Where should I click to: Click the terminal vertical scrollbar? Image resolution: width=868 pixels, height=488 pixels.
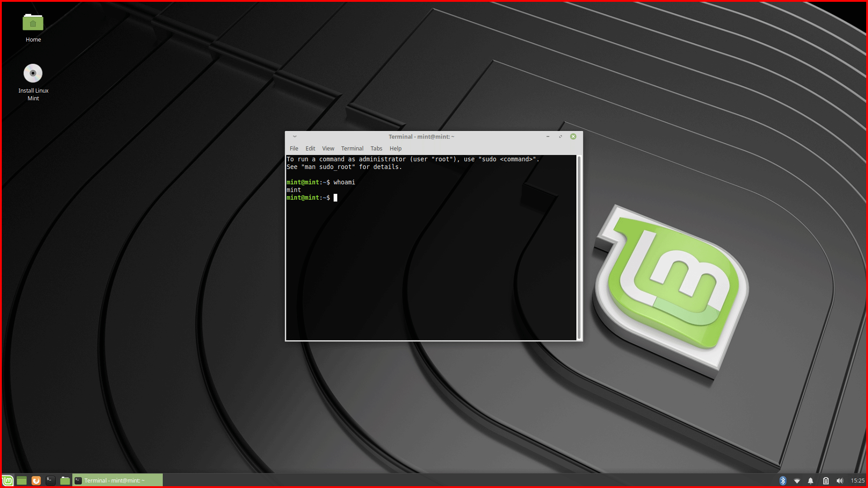click(579, 247)
